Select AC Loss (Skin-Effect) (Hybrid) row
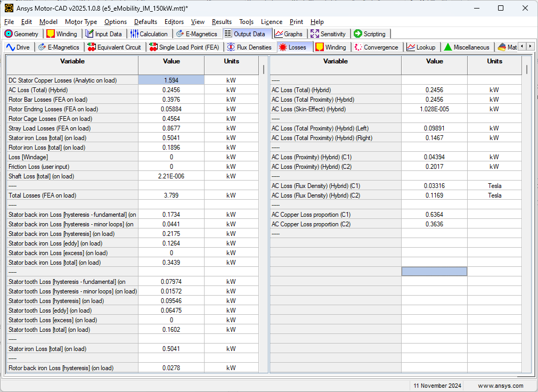 (396, 109)
